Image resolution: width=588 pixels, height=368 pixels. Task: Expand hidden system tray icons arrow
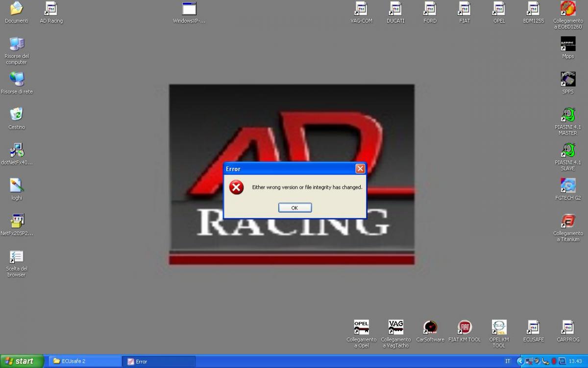[x=520, y=361]
